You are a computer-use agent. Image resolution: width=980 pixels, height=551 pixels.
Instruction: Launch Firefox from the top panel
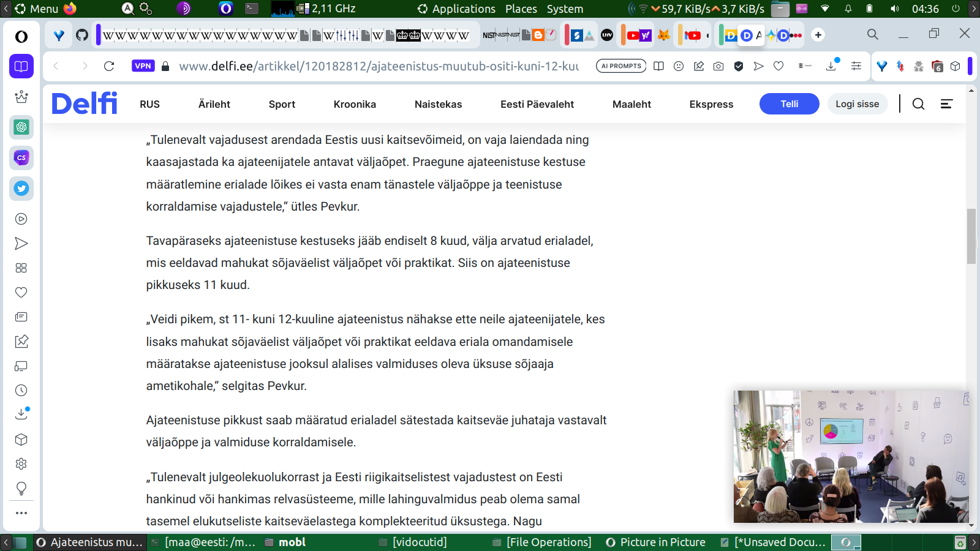tap(70, 9)
